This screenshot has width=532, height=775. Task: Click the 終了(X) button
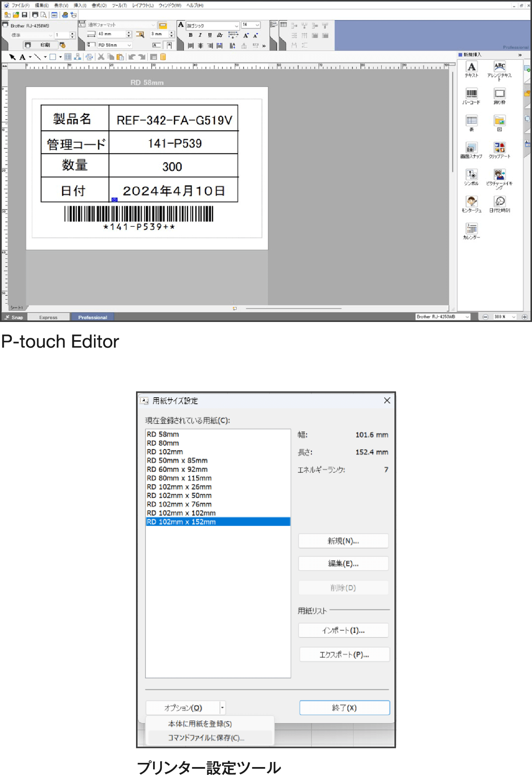344,708
